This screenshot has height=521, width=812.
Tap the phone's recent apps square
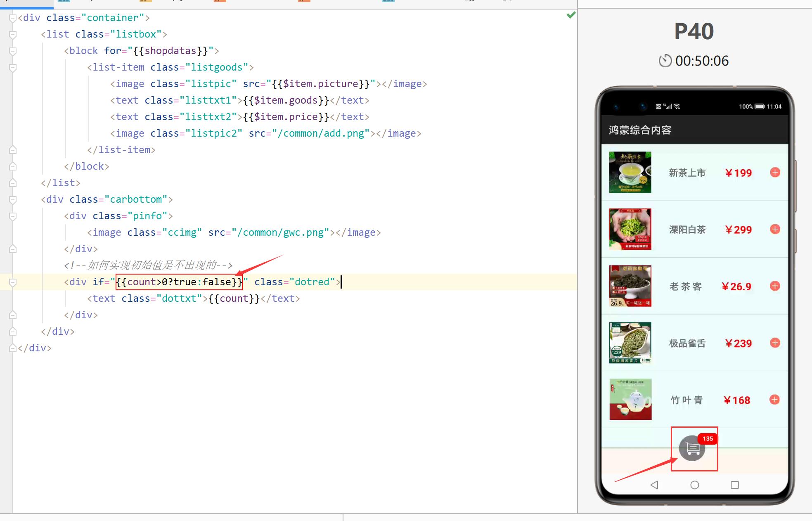click(x=735, y=485)
